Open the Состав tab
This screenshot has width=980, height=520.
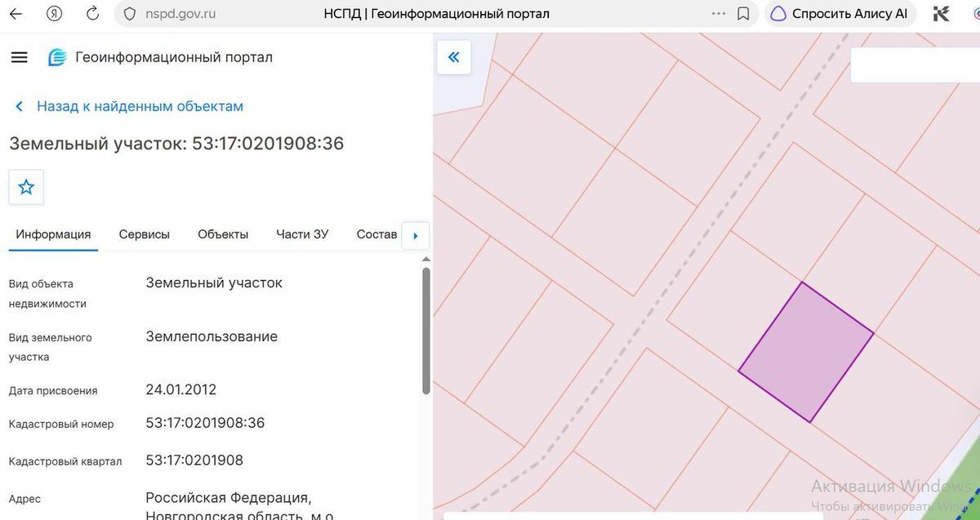coord(376,234)
